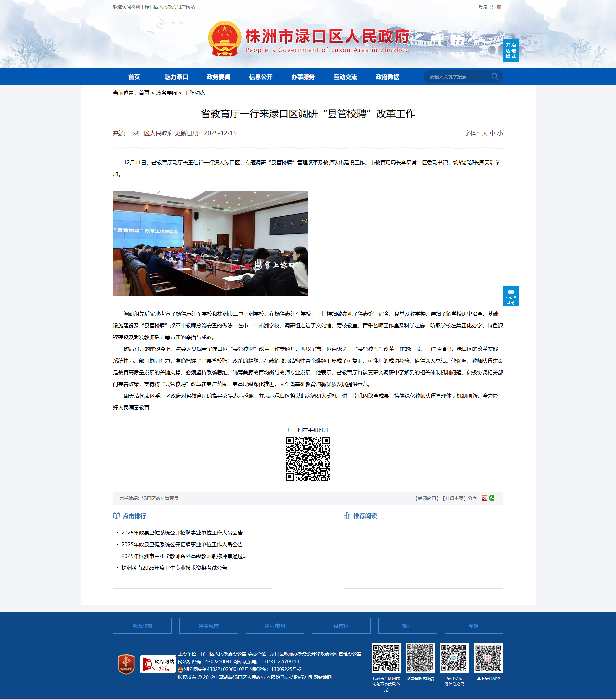Open the 政务要闻 navigation menu

point(218,77)
